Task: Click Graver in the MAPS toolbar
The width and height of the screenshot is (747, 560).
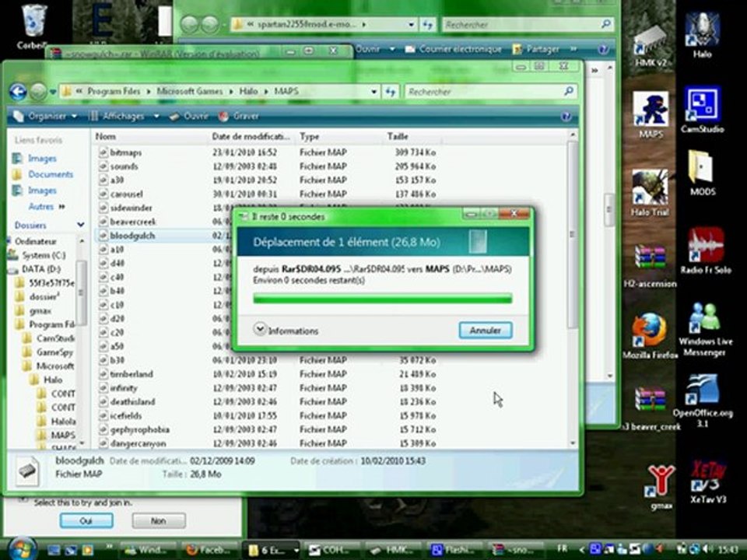Action: click(x=238, y=116)
